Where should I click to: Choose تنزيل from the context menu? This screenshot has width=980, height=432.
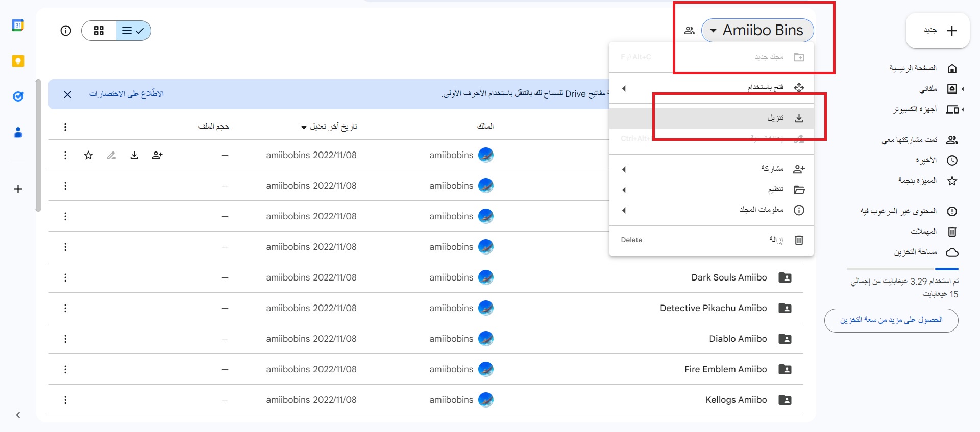(712, 118)
